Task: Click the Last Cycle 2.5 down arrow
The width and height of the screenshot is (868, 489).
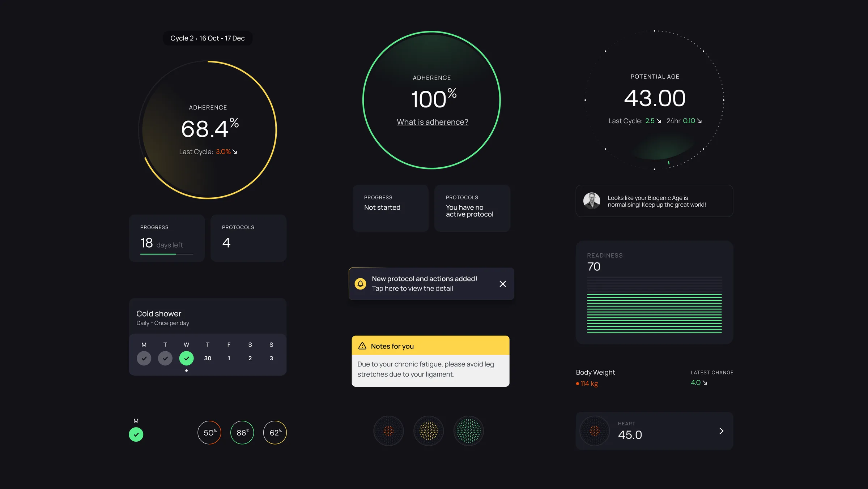Action: click(x=659, y=121)
